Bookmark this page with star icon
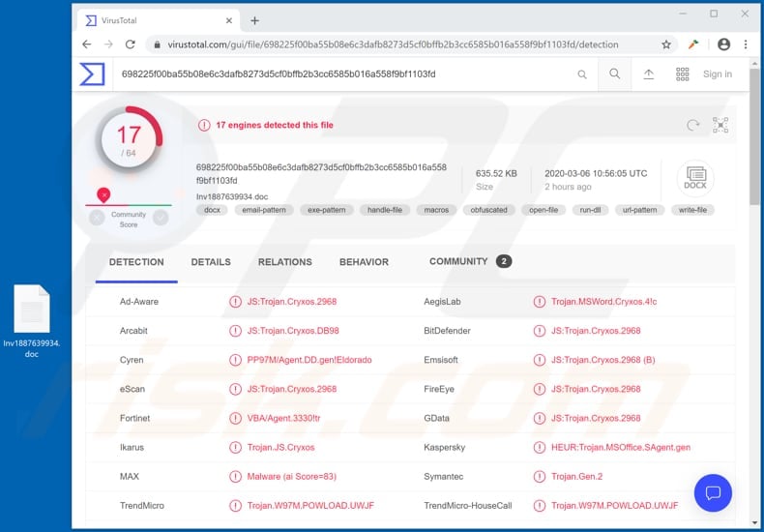The height and width of the screenshot is (532, 764). click(666, 44)
